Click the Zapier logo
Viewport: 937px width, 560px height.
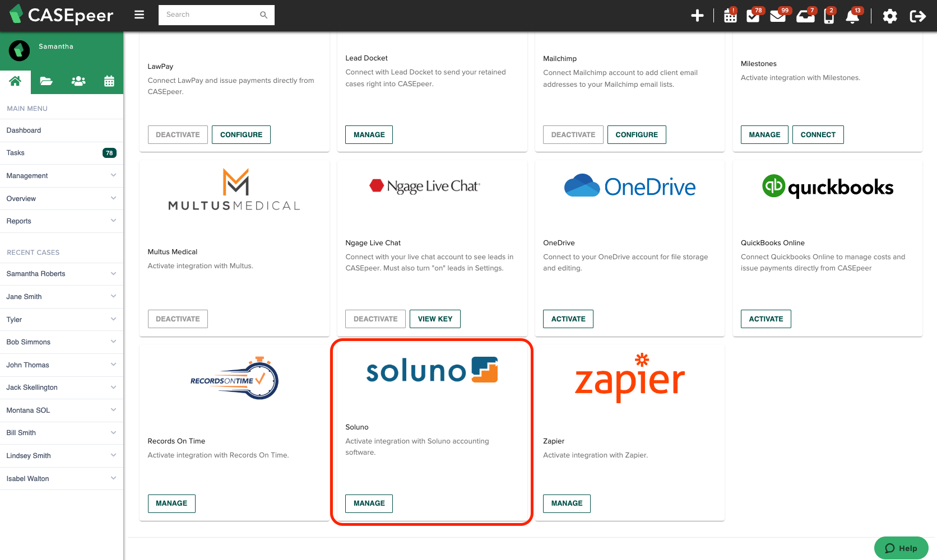coord(630,377)
